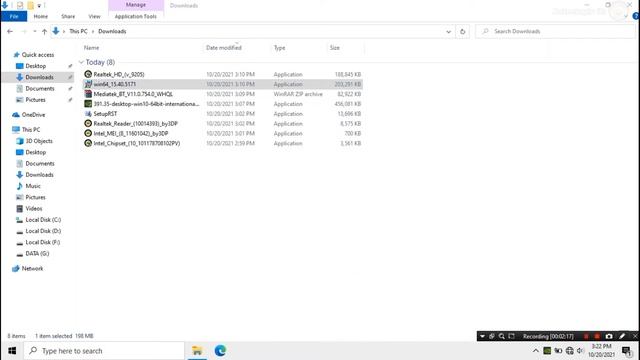
Task: Open Desktop under Quick access
Action: 36,66
